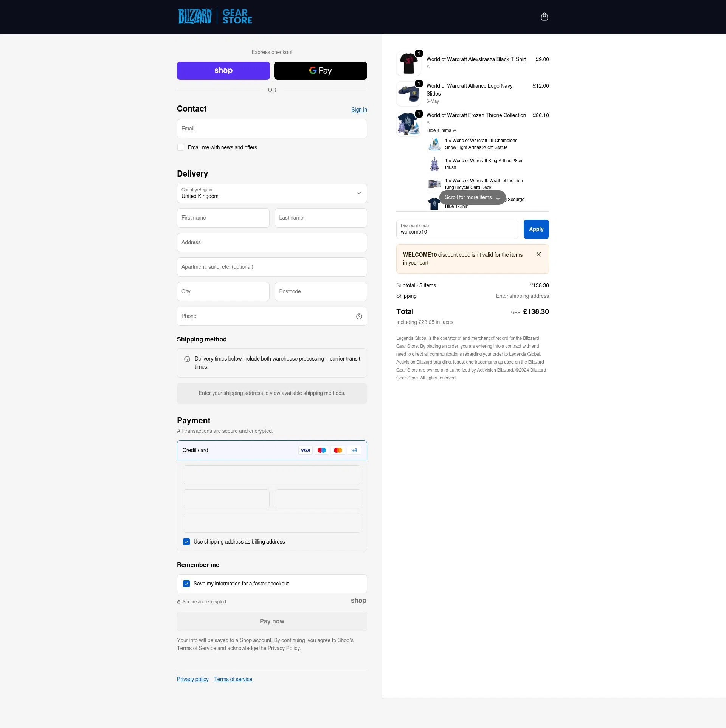726x728 pixels.
Task: Click the £86.10 Frozen Throne Collection price
Action: pos(541,115)
